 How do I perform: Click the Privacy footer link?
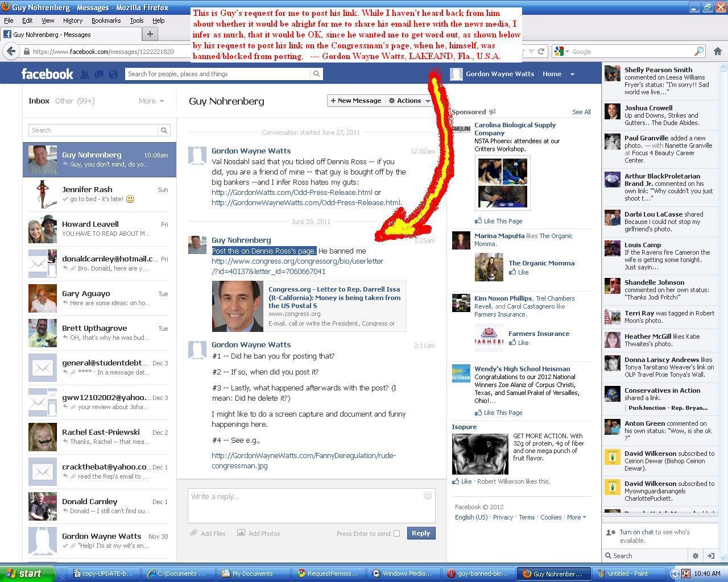[503, 517]
